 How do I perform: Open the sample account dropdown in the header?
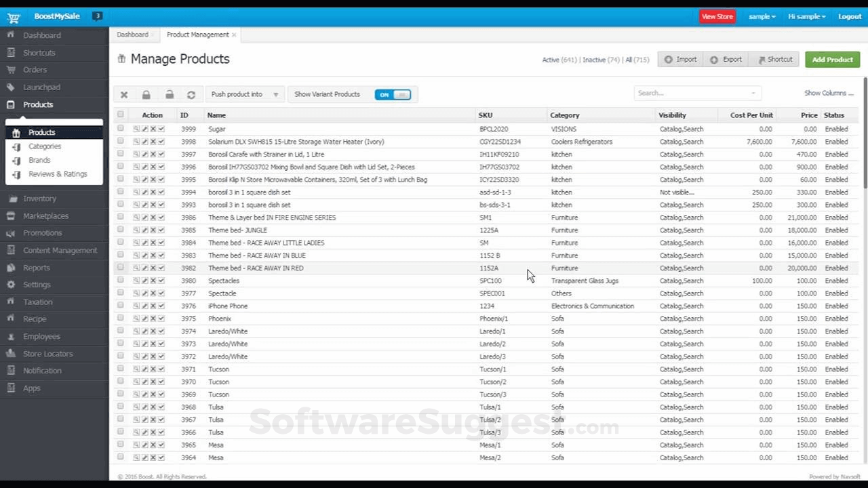(762, 16)
